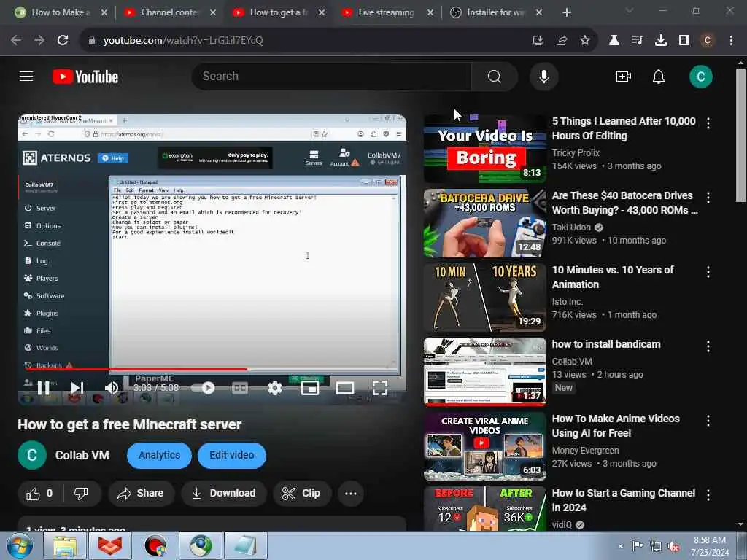The width and height of the screenshot is (747, 560).
Task: Open options for 'How To Make Anime Videos'
Action: click(708, 421)
